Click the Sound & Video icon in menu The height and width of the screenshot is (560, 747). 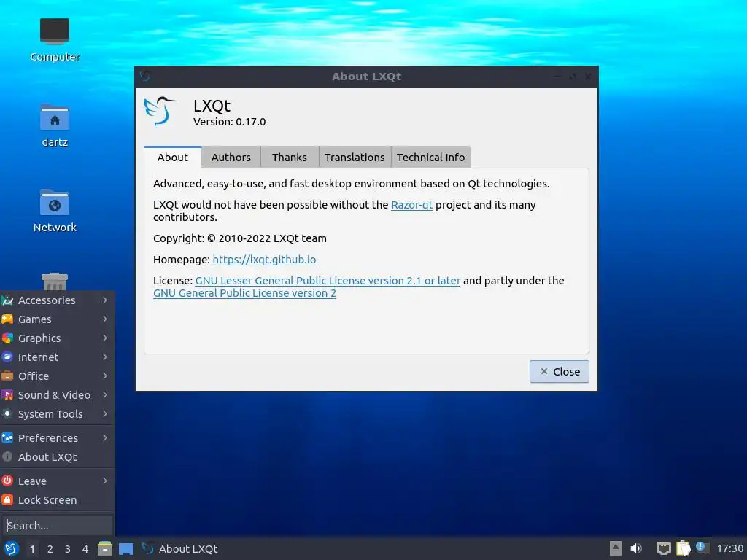point(7,394)
